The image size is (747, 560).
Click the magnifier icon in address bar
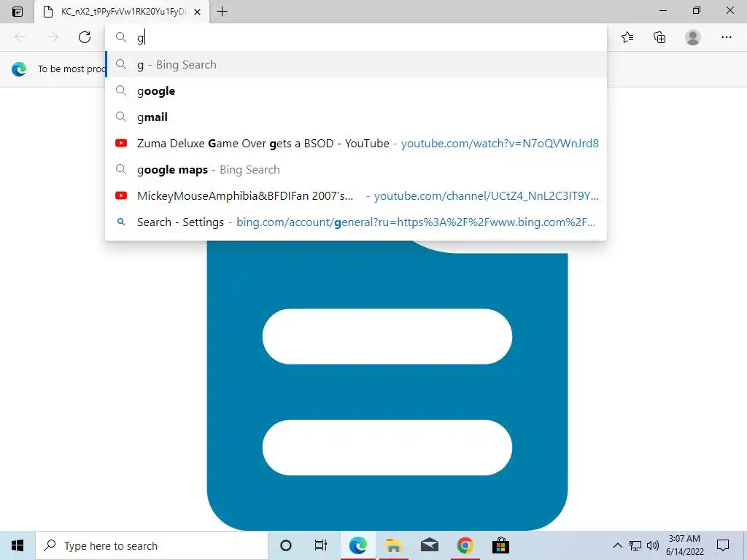[x=121, y=37]
